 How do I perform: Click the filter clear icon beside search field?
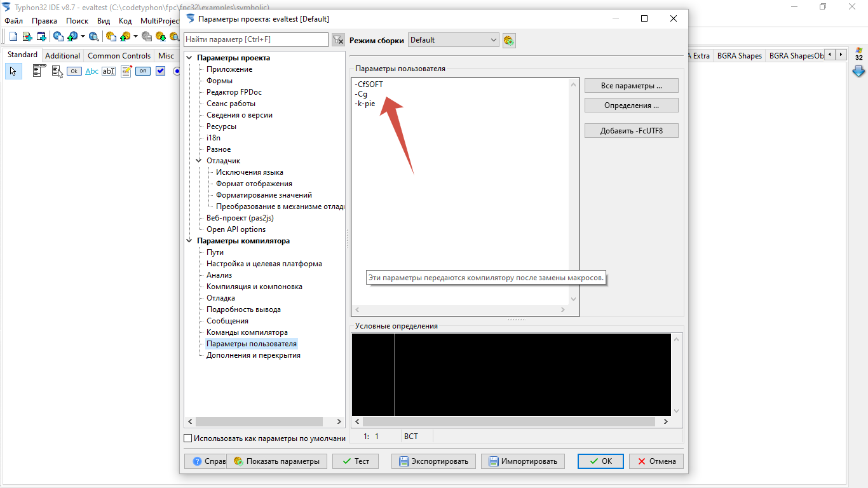[338, 40]
